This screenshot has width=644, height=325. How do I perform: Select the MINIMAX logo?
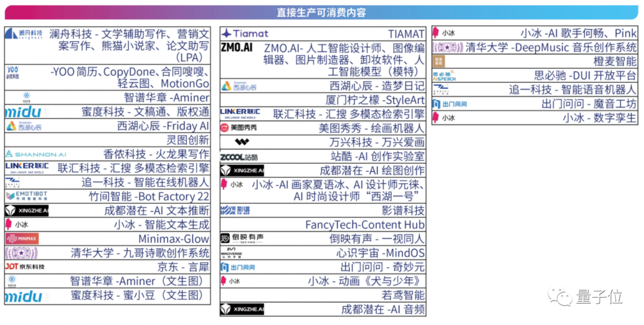point(22,239)
